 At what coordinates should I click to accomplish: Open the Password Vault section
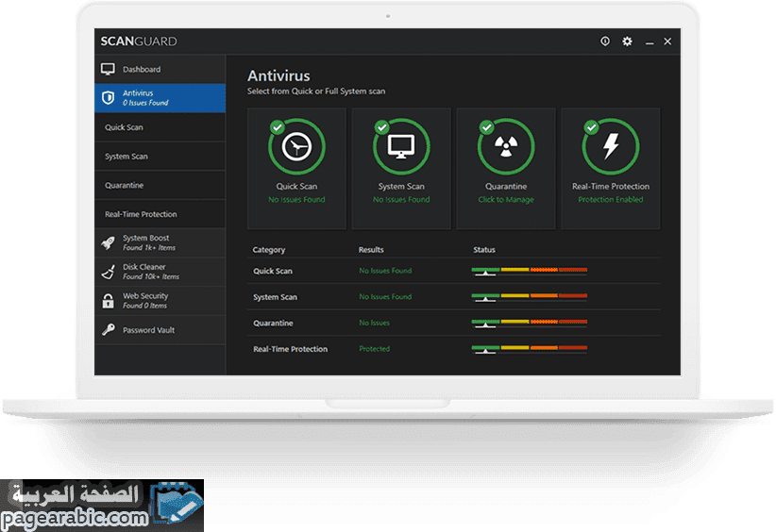click(x=160, y=330)
